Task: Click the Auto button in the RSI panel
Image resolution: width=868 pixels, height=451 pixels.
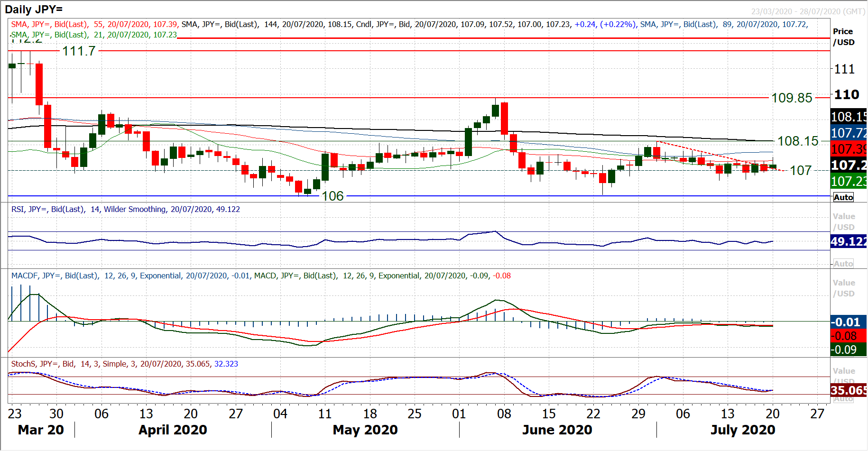Action: (843, 264)
